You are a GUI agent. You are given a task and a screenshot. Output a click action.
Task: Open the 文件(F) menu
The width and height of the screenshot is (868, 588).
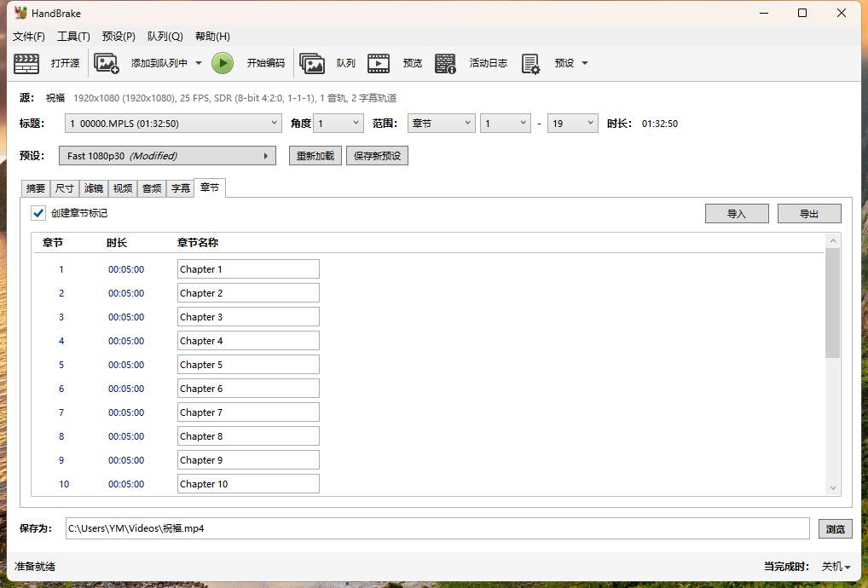click(x=28, y=37)
